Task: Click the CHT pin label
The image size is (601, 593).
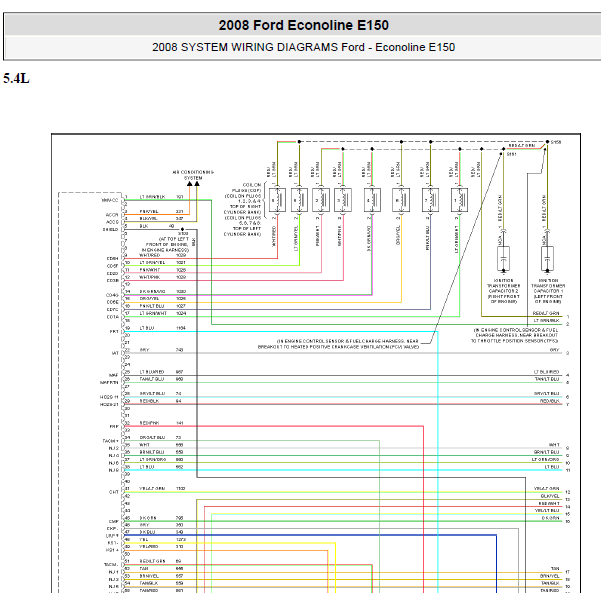Action: click(x=113, y=491)
